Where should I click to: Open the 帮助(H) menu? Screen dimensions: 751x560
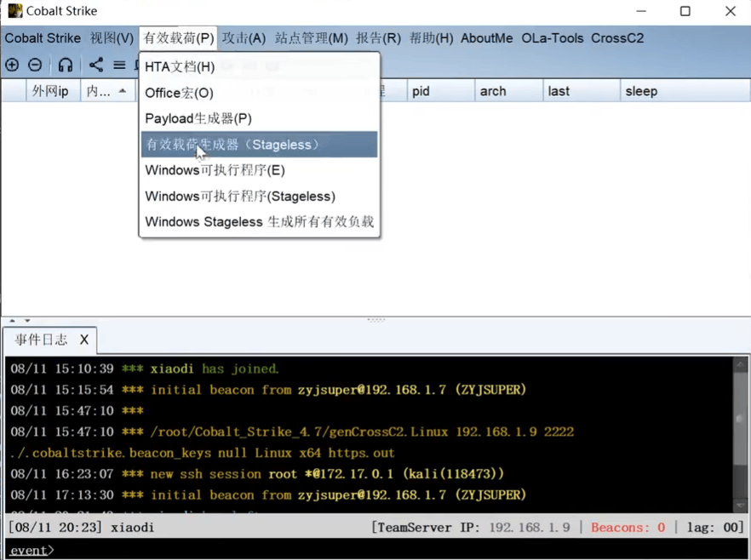(x=431, y=38)
